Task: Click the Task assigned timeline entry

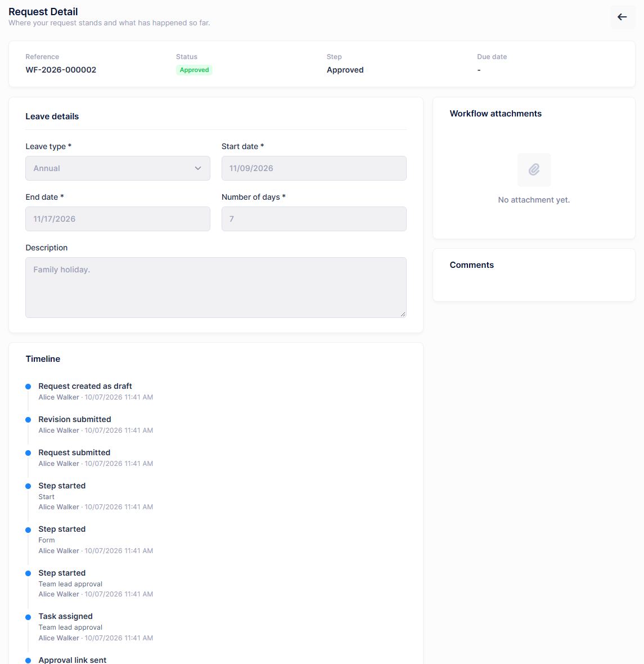Action: [65, 616]
